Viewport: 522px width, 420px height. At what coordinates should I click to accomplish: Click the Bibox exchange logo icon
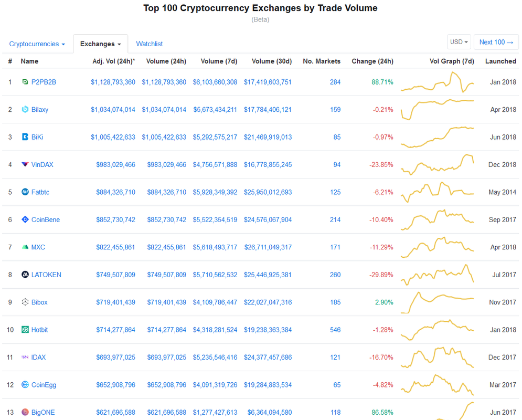tap(25, 302)
